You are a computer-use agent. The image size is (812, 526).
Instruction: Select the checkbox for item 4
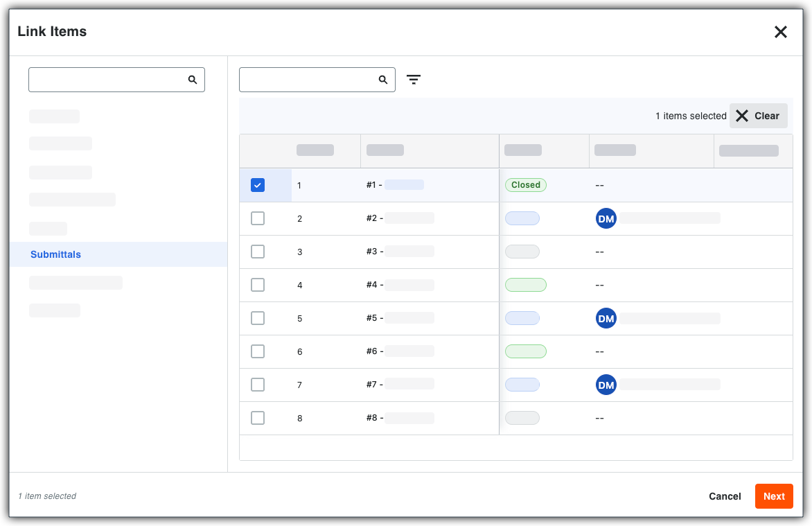tap(257, 285)
